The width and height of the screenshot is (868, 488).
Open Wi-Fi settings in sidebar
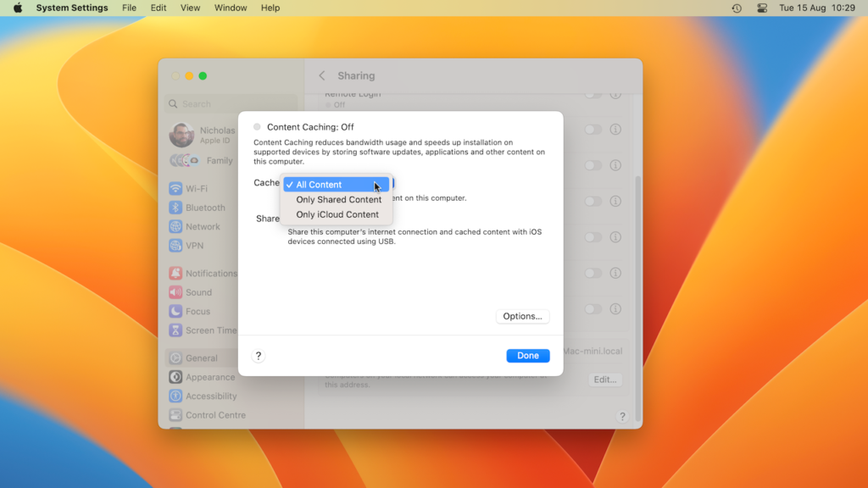coord(196,189)
